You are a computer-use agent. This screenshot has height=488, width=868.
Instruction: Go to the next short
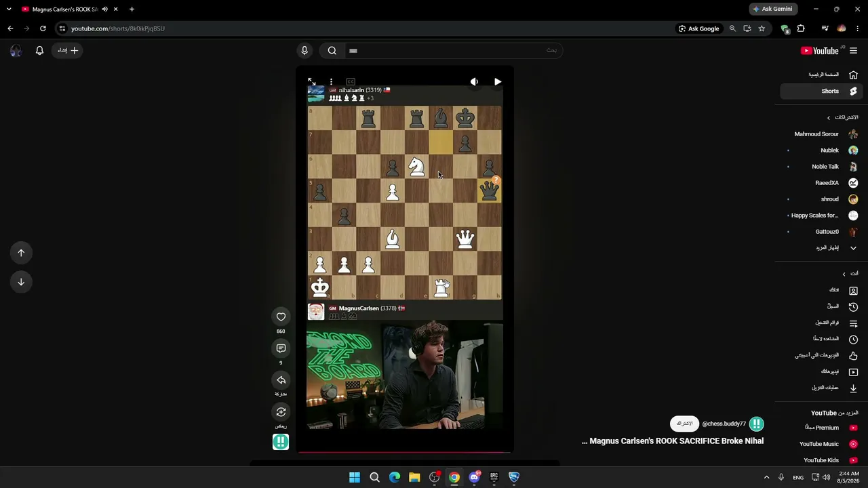(x=21, y=282)
